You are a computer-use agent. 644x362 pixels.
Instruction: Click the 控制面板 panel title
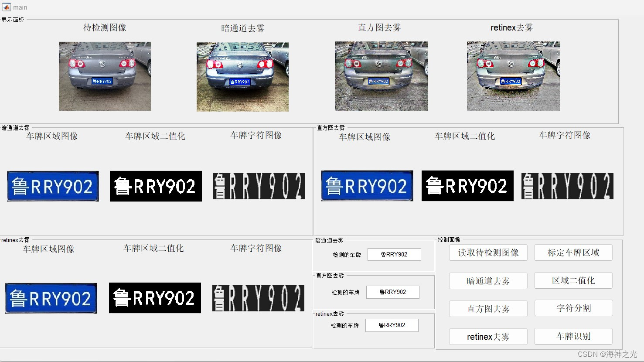449,239
